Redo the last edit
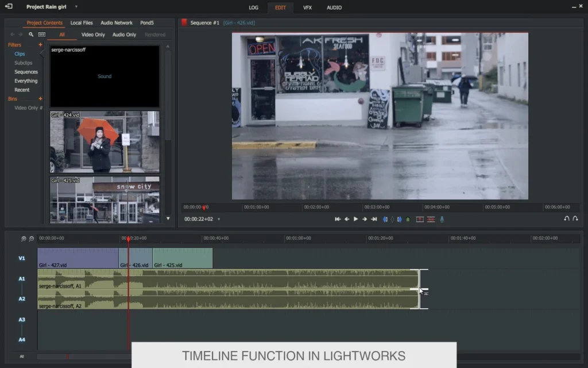 click(575, 218)
